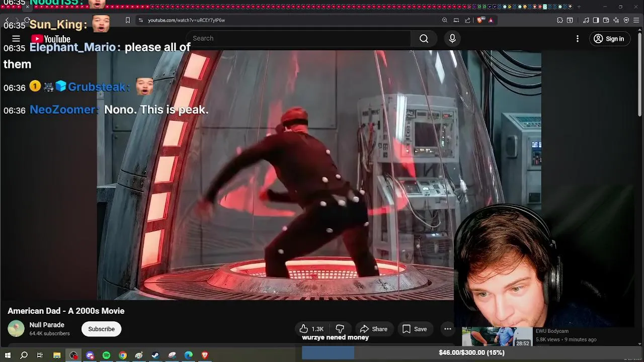This screenshot has width=644, height=362.
Task: Click the Share button below the video
Action: point(374,329)
